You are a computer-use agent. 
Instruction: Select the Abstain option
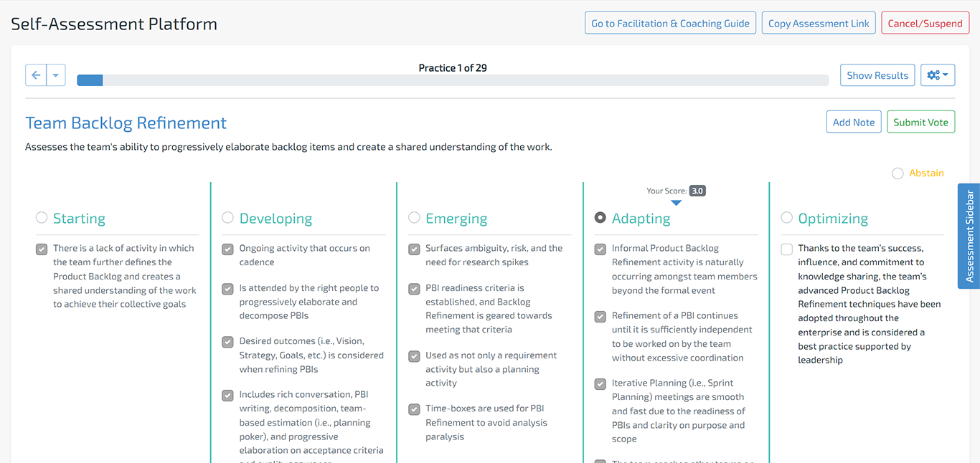tap(897, 173)
